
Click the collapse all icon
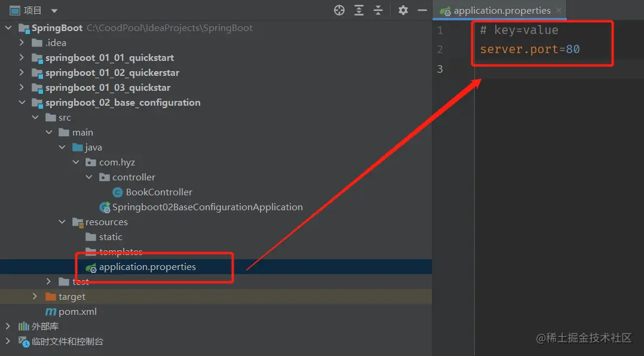378,10
